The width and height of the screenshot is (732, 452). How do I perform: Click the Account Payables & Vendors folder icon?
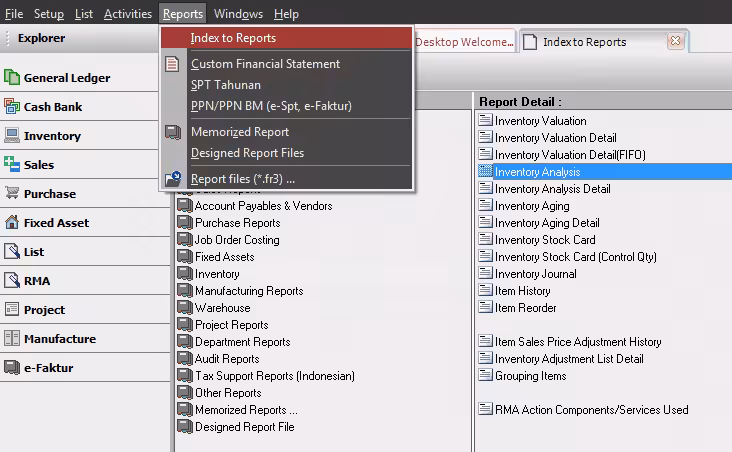tap(185, 206)
